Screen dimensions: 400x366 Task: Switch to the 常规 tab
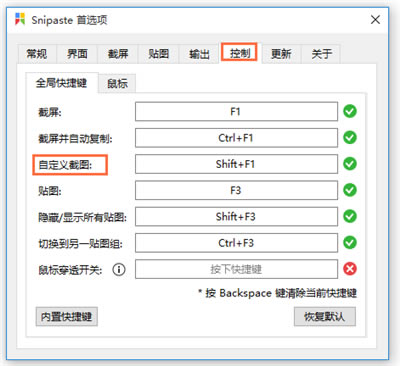click(x=37, y=54)
